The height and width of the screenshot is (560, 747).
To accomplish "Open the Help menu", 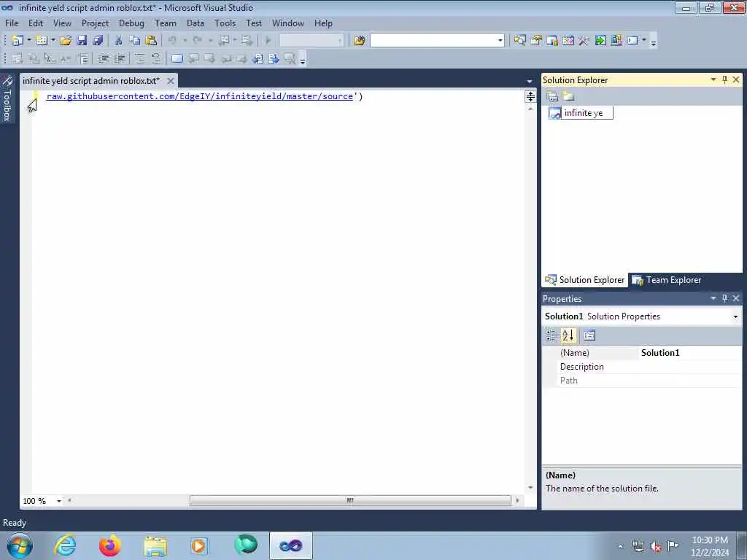I will click(x=323, y=23).
